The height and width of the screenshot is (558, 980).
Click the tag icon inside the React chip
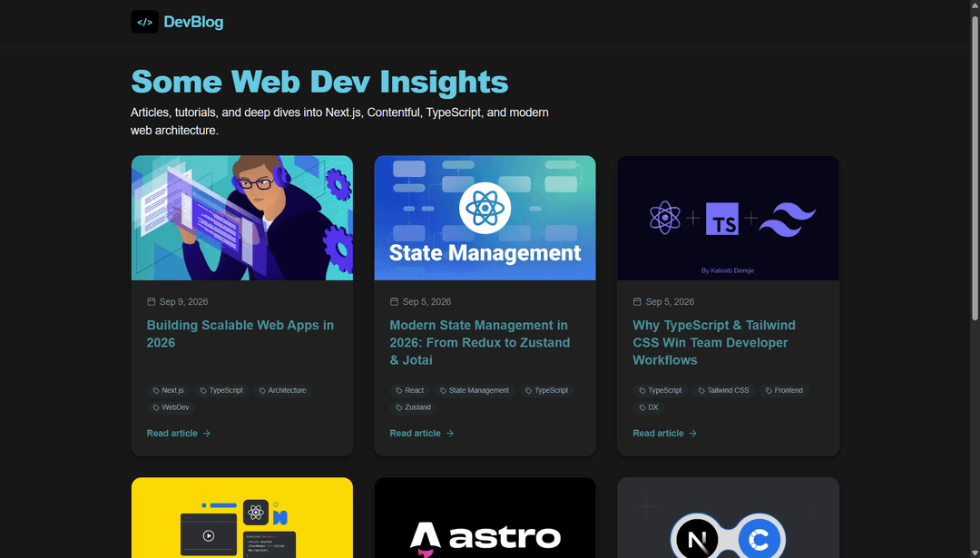[399, 390]
